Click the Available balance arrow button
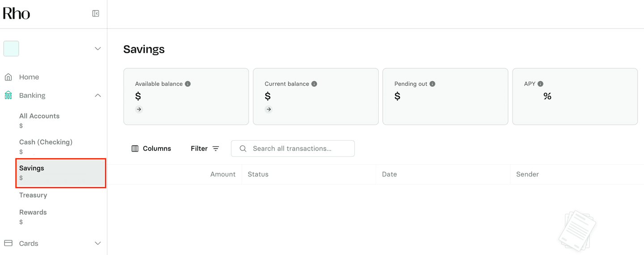 tap(139, 109)
